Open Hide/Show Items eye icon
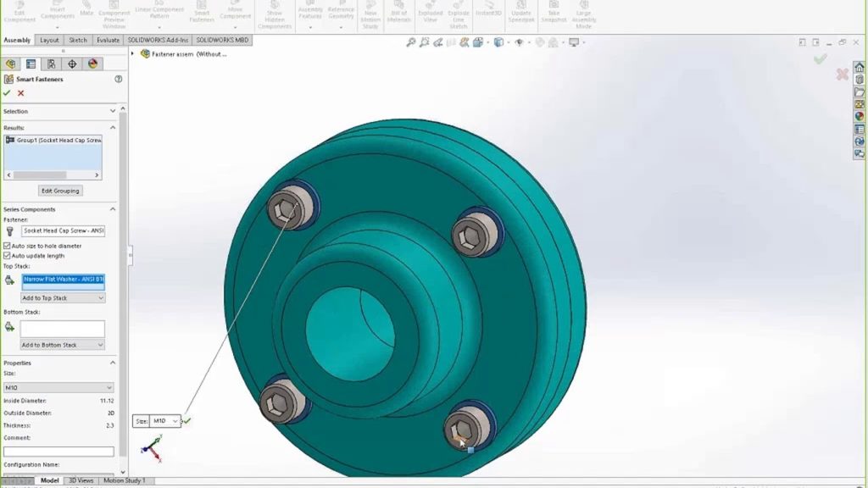 pyautogui.click(x=520, y=42)
